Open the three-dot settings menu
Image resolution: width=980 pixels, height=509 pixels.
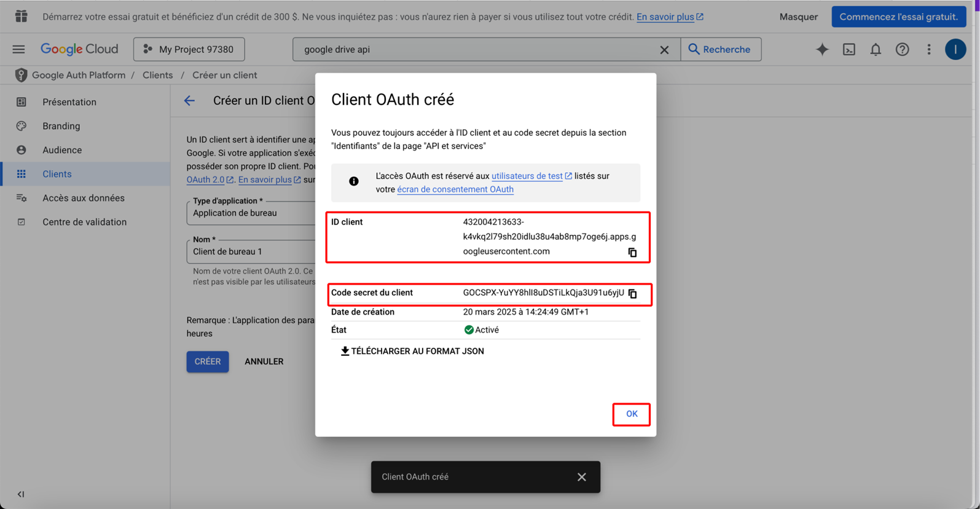[928, 50]
